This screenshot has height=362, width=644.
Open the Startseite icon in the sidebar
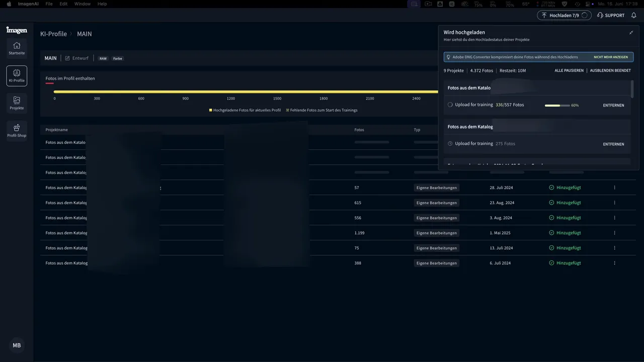[x=17, y=48]
